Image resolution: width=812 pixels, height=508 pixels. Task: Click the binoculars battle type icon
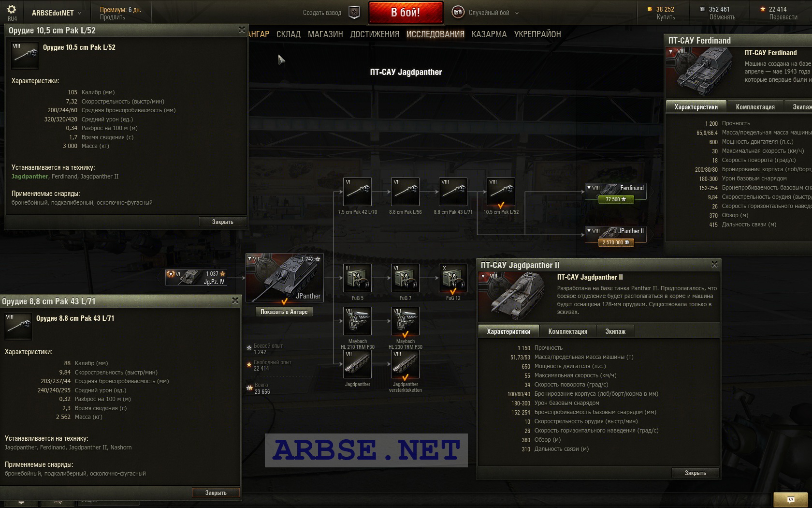pos(458,13)
